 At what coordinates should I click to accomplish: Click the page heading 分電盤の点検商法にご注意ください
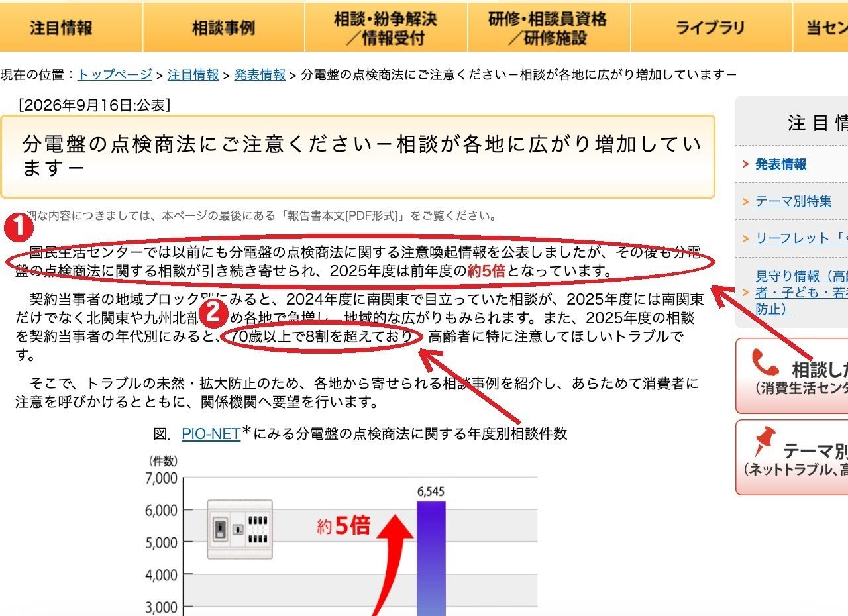click(362, 156)
